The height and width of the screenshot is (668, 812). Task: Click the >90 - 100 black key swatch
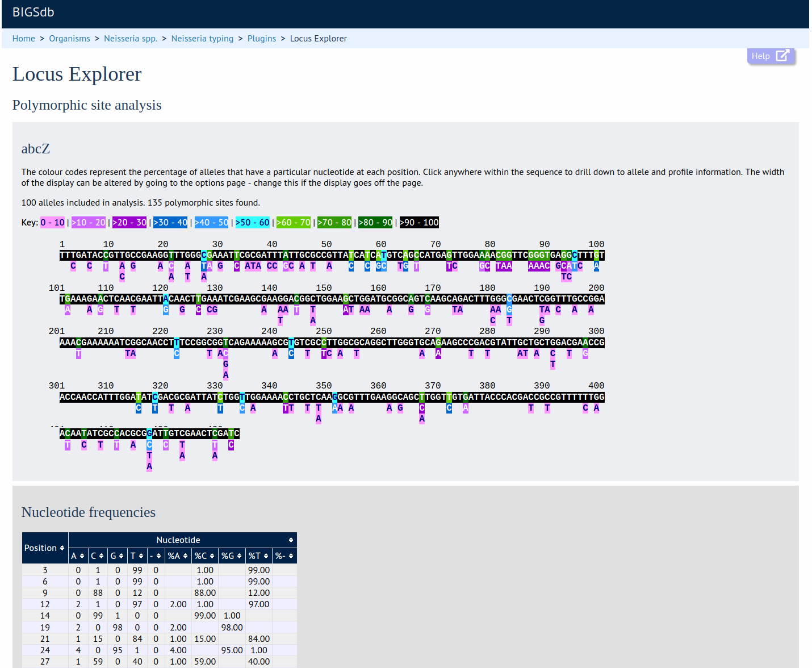(x=419, y=223)
